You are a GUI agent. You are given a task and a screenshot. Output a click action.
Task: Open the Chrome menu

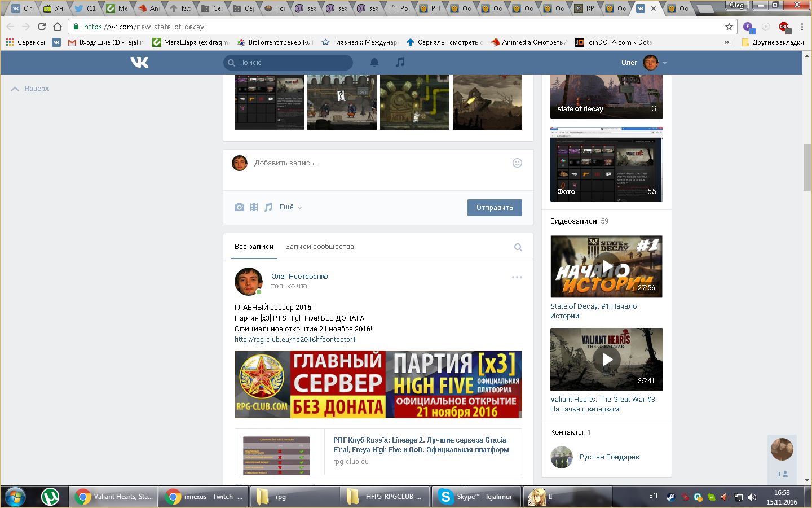pyautogui.click(x=802, y=27)
